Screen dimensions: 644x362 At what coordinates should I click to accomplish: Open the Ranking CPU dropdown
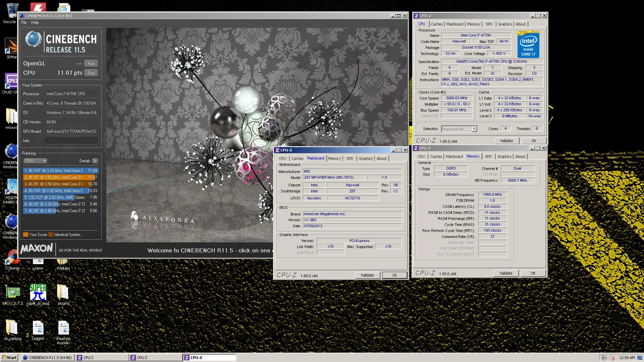point(35,161)
